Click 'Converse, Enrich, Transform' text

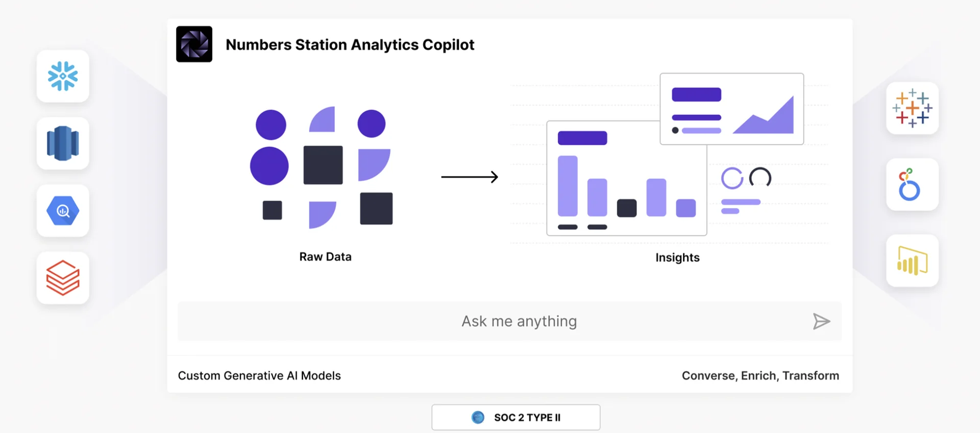tap(760, 376)
